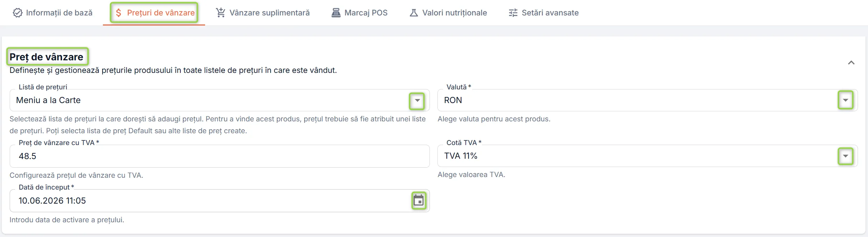Open the Marcaj POS tab

[x=360, y=13]
